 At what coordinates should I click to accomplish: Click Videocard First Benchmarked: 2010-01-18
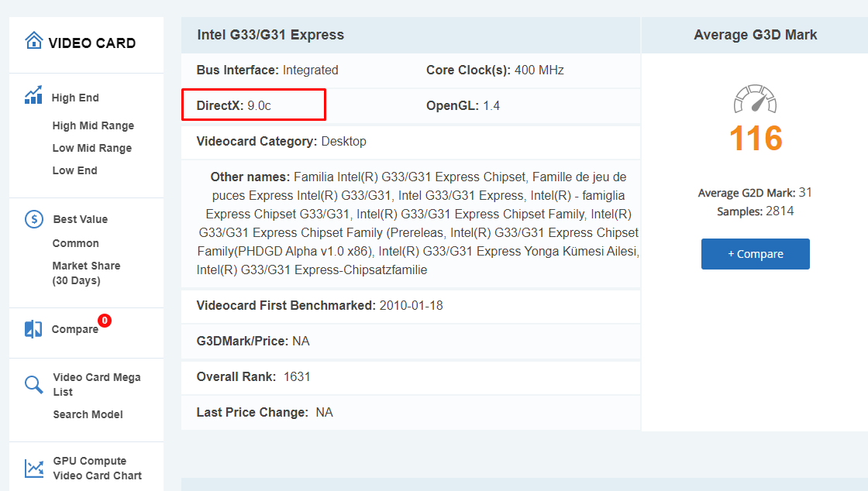[319, 306]
